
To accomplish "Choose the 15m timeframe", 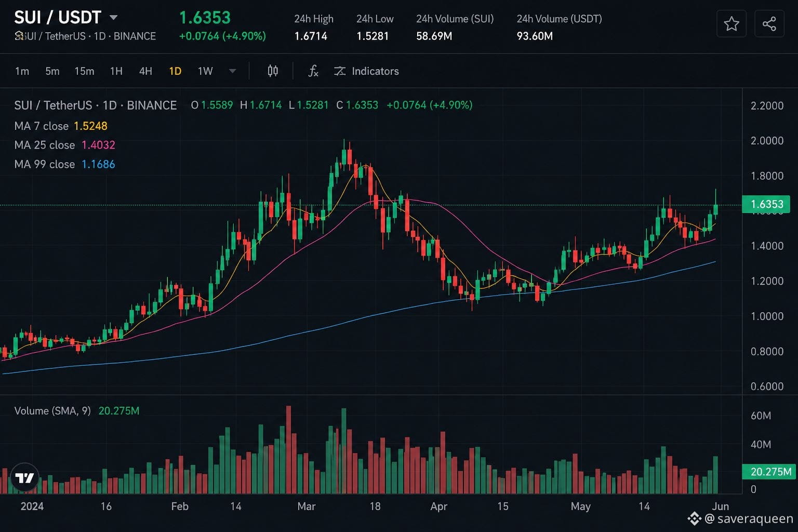I will click(x=84, y=71).
